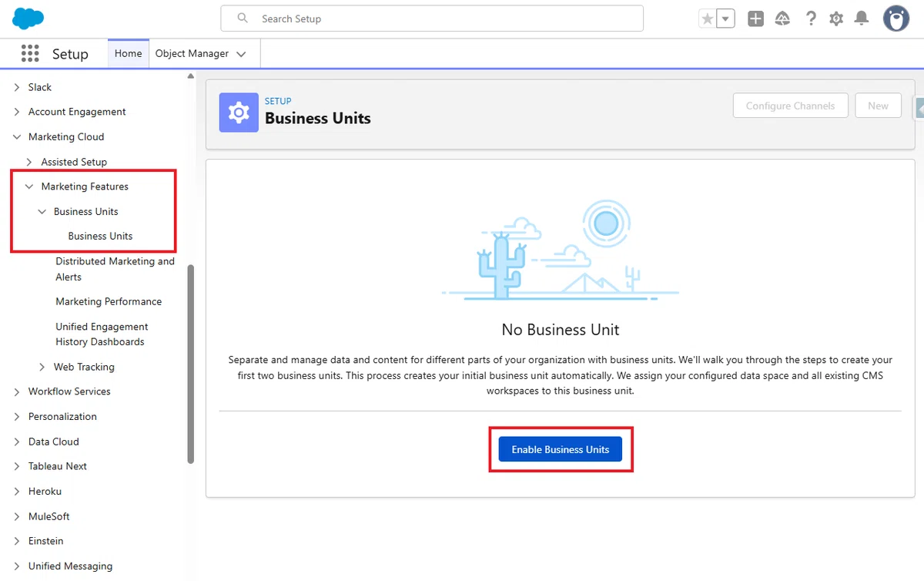This screenshot has height=581, width=924.
Task: Expand the MuleSoft chevron
Action: [17, 516]
